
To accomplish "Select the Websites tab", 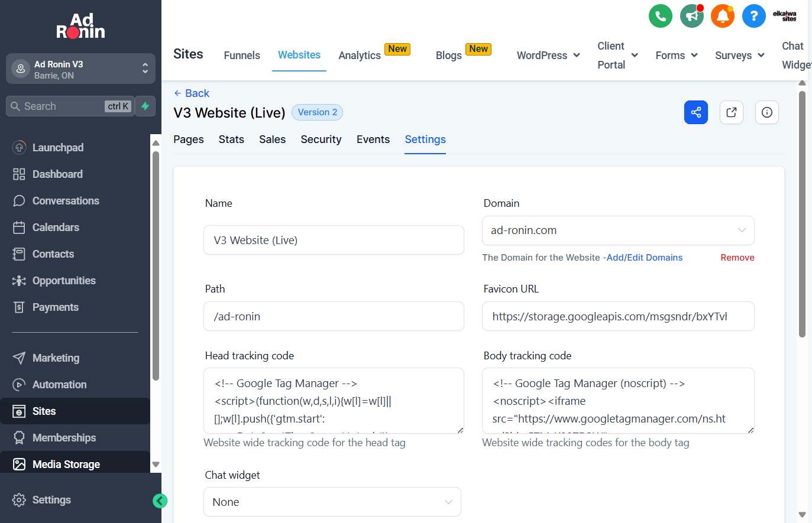I will point(299,55).
